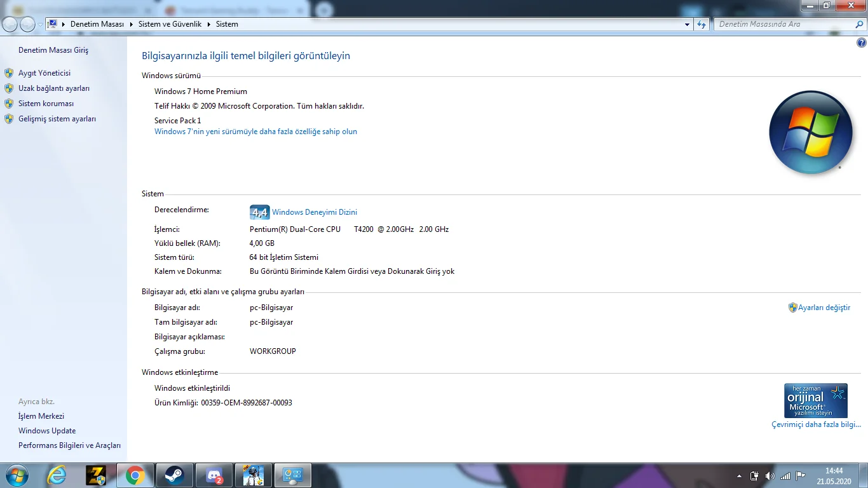Image resolution: width=868 pixels, height=488 pixels.
Task: Click the Control Panel System taskbar button
Action: tap(293, 475)
